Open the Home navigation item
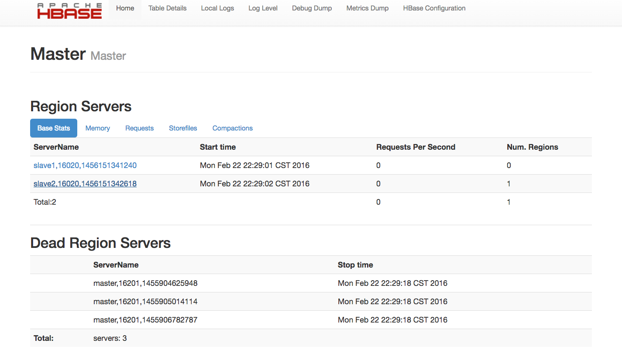Viewport: 622px width, 364px height. [x=125, y=8]
